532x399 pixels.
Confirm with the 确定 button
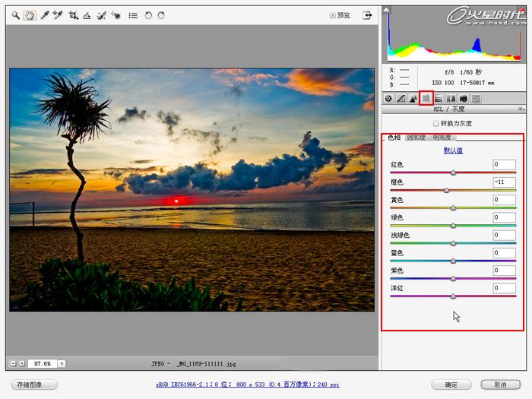(451, 385)
